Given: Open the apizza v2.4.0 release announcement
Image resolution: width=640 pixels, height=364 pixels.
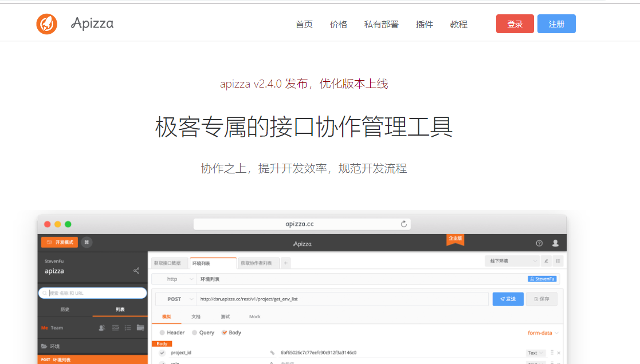Looking at the screenshot, I should pyautogui.click(x=304, y=84).
